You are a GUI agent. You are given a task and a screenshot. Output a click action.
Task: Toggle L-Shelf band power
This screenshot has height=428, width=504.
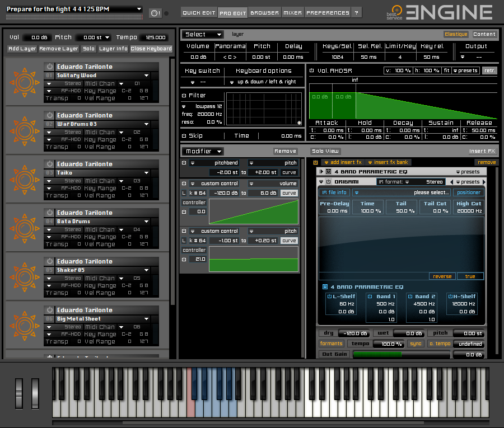click(x=329, y=297)
